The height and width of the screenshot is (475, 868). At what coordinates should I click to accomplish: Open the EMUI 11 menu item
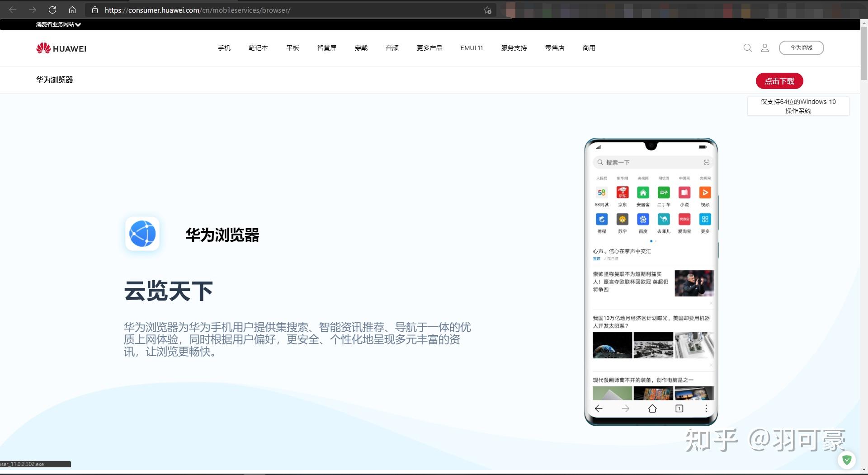click(472, 48)
